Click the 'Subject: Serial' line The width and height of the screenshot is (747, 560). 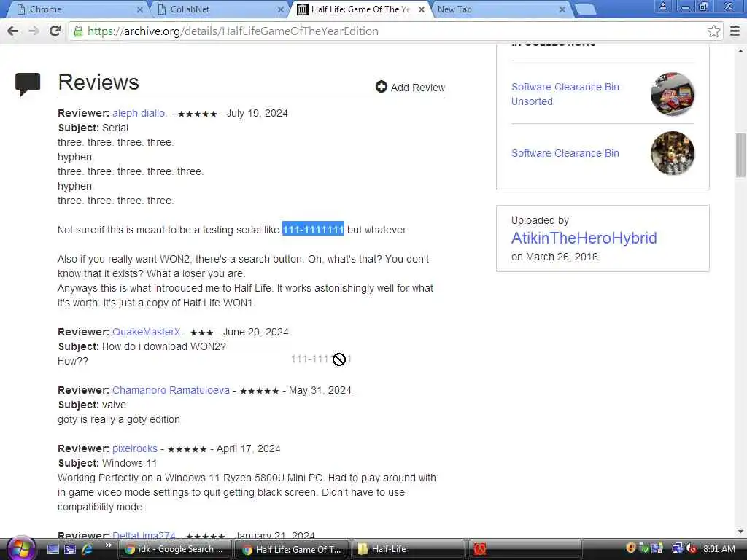[x=93, y=128]
